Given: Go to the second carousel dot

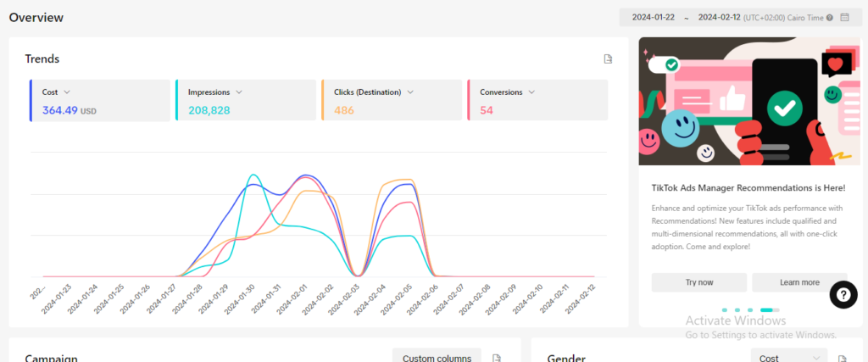Looking at the screenshot, I should coord(737,310).
